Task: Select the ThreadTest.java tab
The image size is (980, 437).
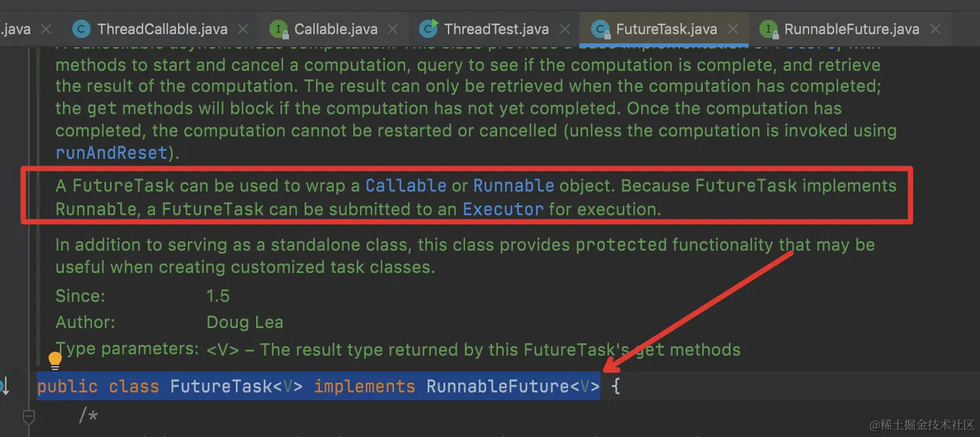Action: pyautogui.click(x=496, y=29)
